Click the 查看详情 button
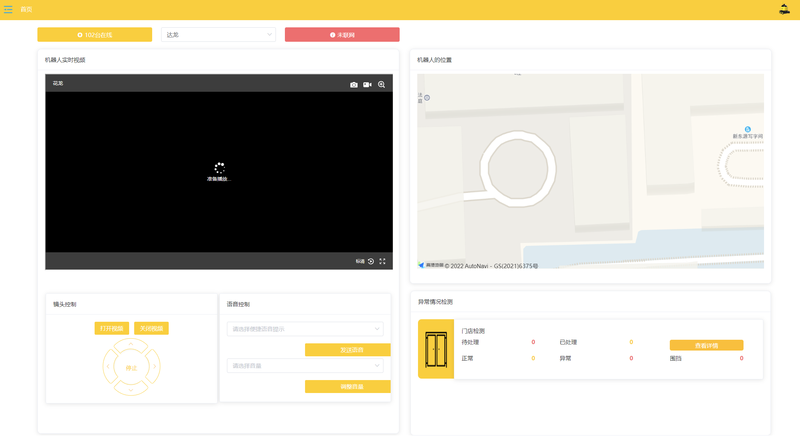 (706, 345)
